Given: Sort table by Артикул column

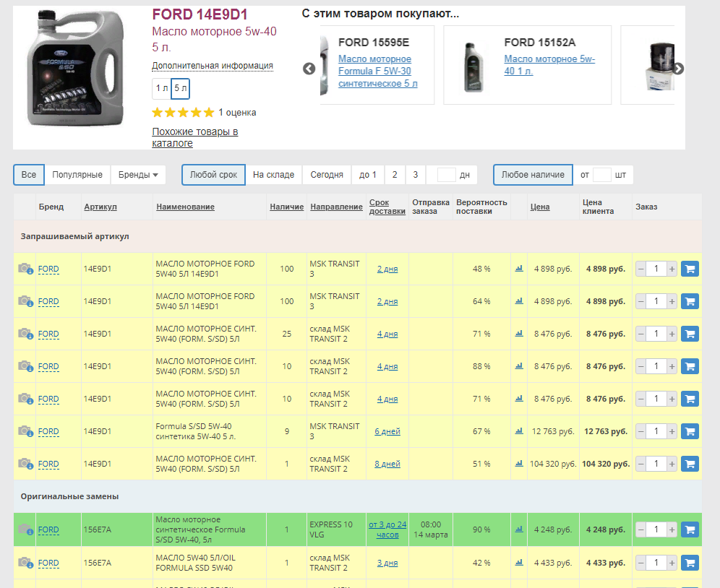Looking at the screenshot, I should click(x=100, y=207).
